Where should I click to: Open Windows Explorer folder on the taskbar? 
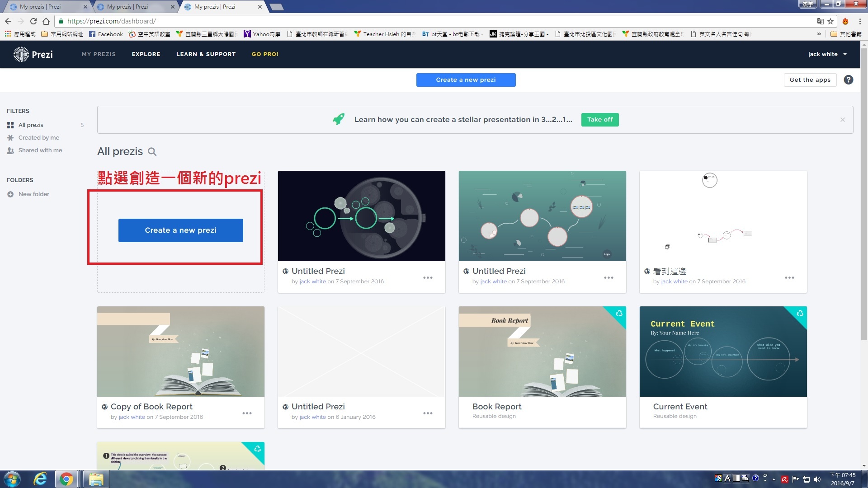pos(96,479)
